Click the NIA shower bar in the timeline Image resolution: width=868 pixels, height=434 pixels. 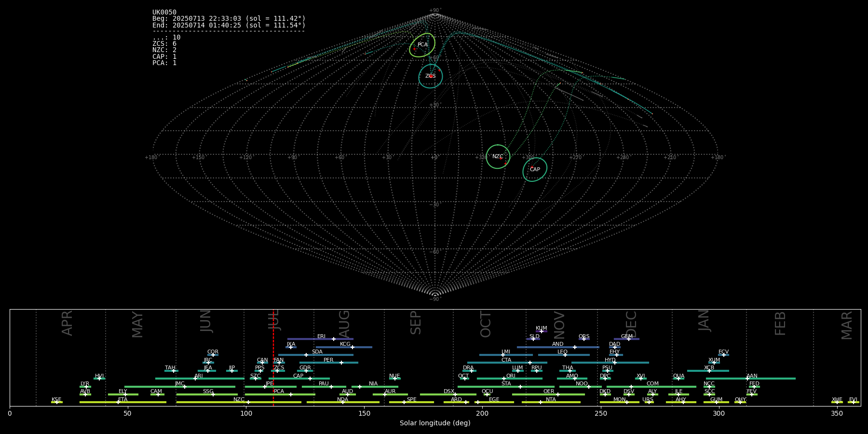(375, 386)
